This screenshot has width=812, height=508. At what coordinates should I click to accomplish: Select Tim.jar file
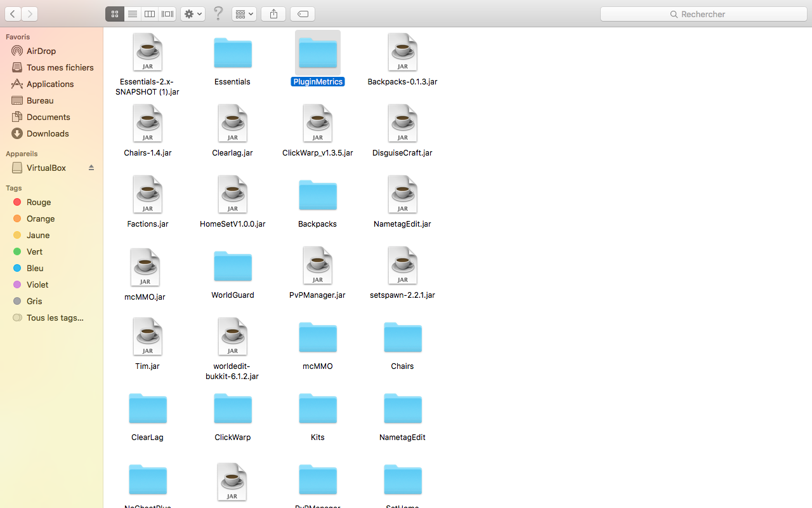coord(148,337)
